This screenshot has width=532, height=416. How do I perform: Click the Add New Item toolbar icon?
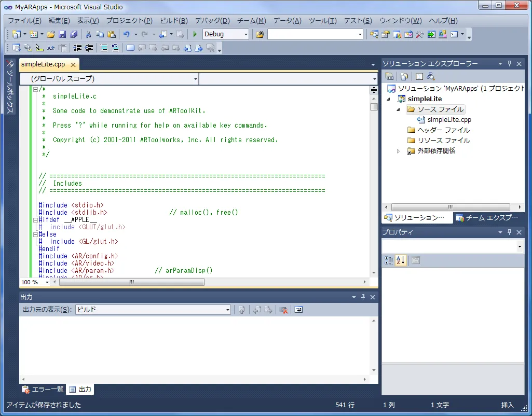point(34,34)
